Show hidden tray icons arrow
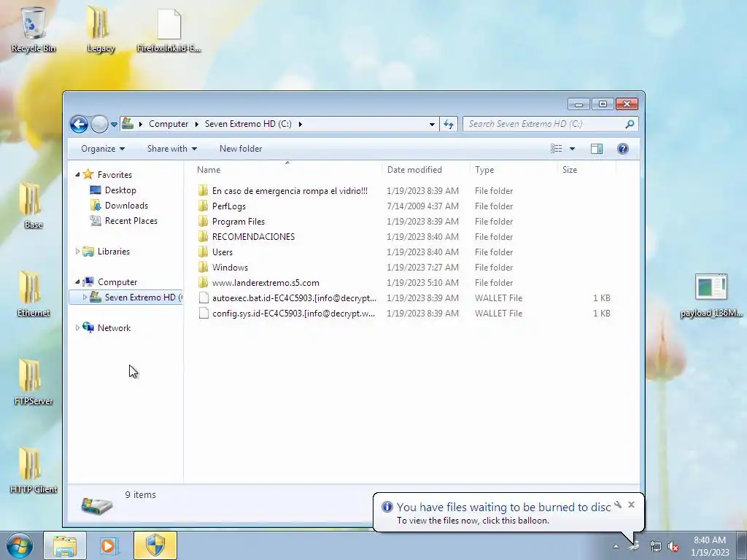This screenshot has width=747, height=560. pos(616,546)
